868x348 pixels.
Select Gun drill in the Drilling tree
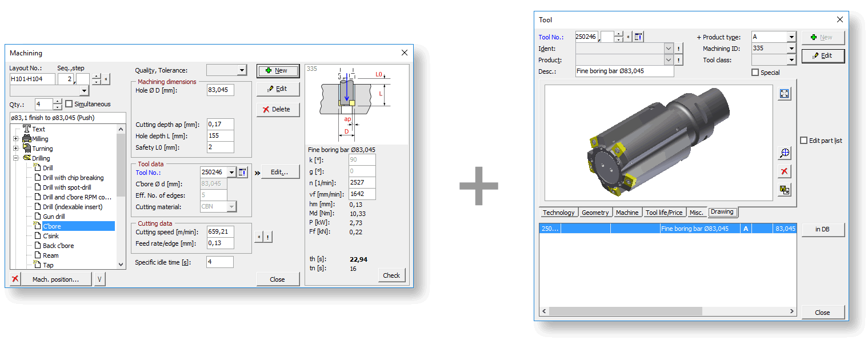tap(54, 217)
